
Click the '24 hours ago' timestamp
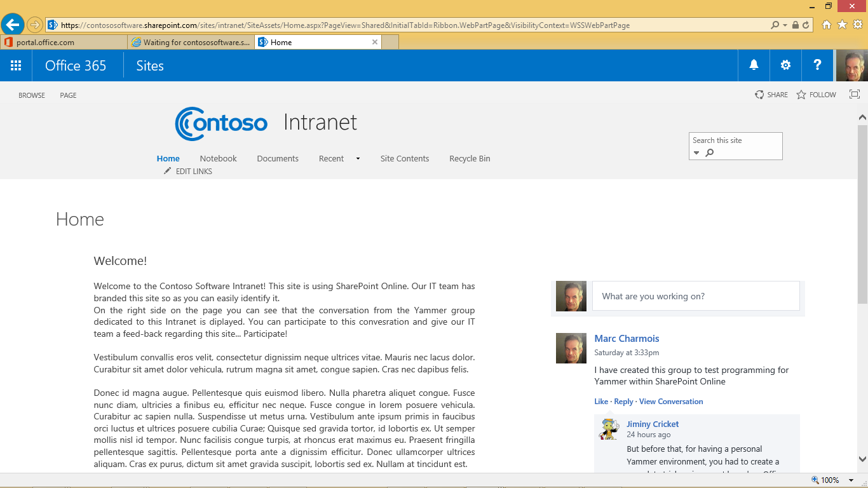pyautogui.click(x=648, y=435)
